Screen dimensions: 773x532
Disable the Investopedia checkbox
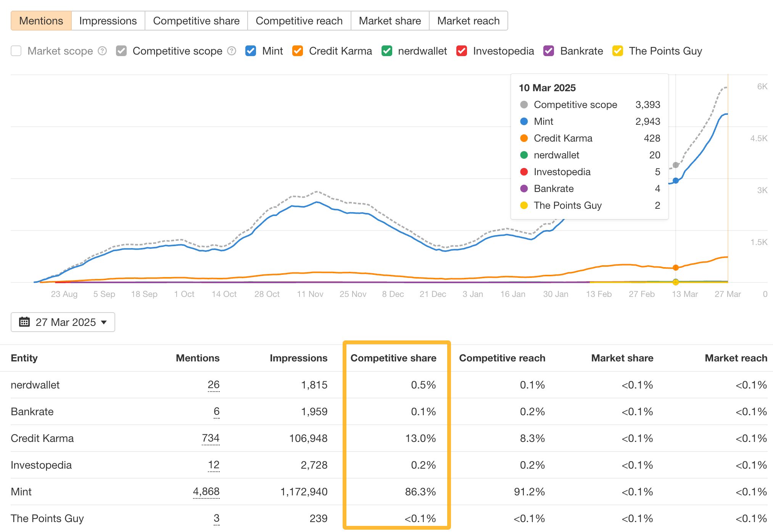[x=462, y=51]
